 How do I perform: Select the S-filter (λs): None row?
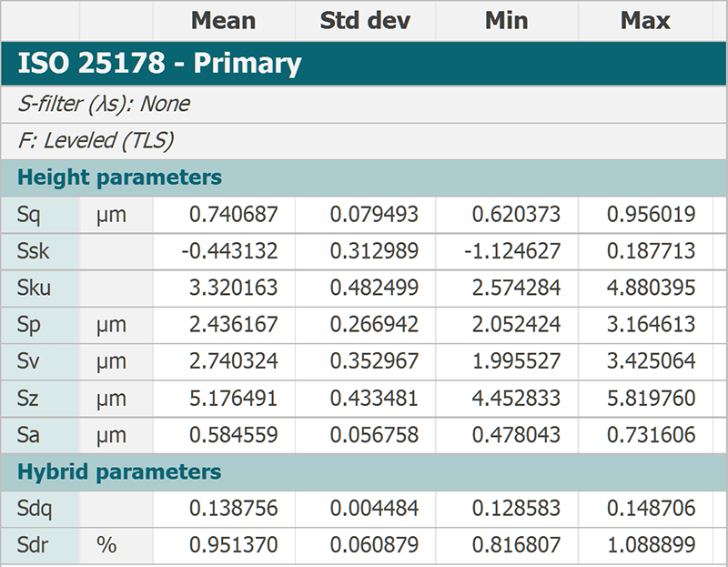[363, 104]
